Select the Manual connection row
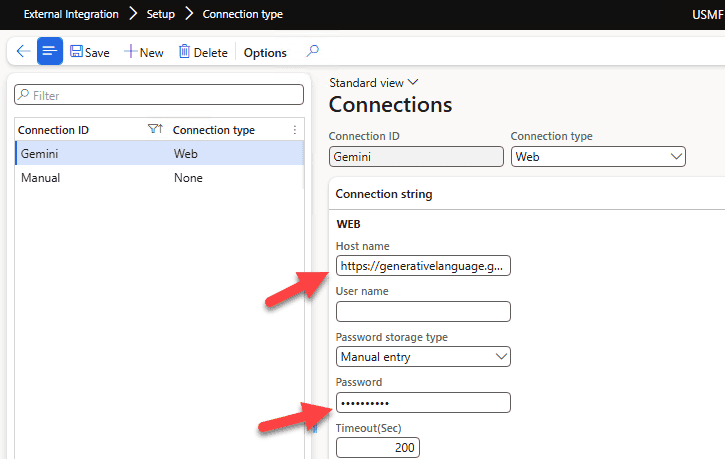This screenshot has width=725, height=459. 40,178
